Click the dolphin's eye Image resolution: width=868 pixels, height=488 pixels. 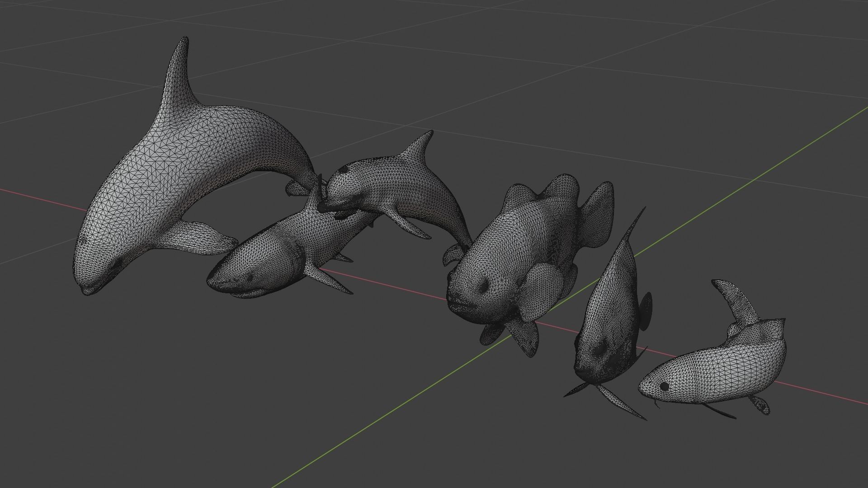coord(344,169)
